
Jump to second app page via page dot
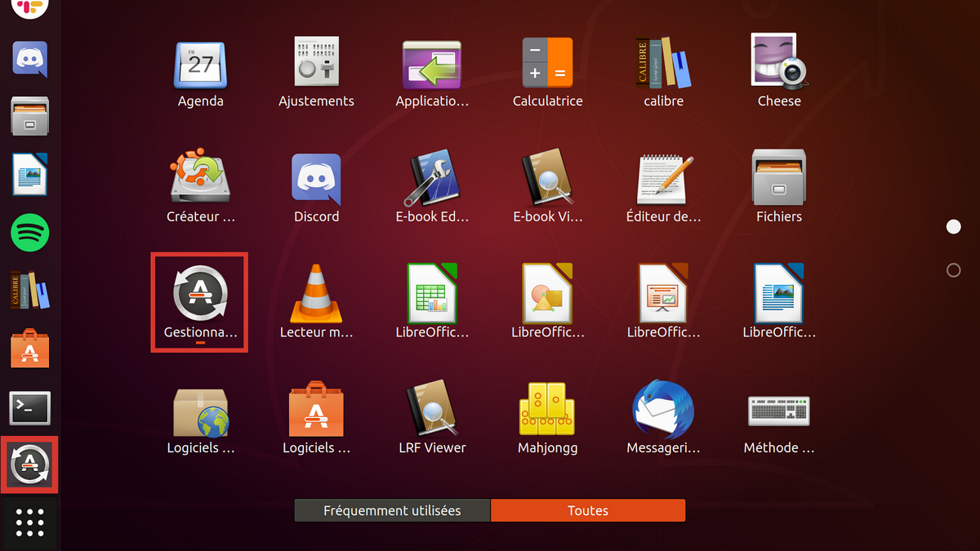[x=953, y=269]
